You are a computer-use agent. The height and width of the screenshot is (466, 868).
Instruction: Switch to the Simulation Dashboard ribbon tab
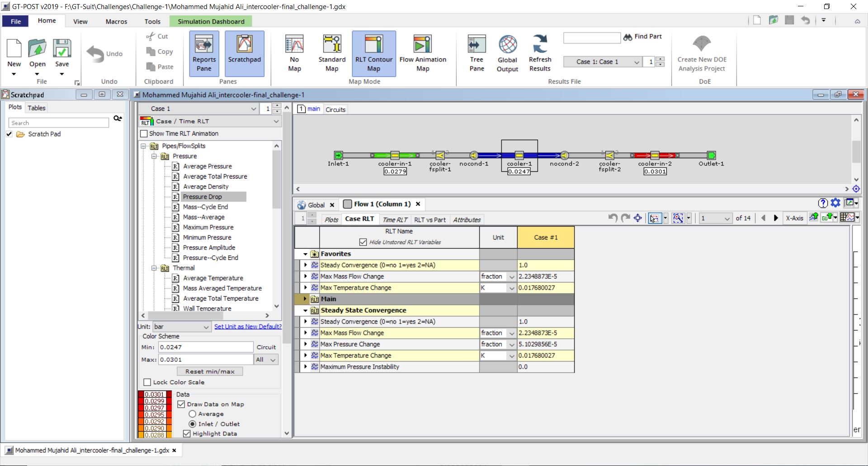coord(211,21)
